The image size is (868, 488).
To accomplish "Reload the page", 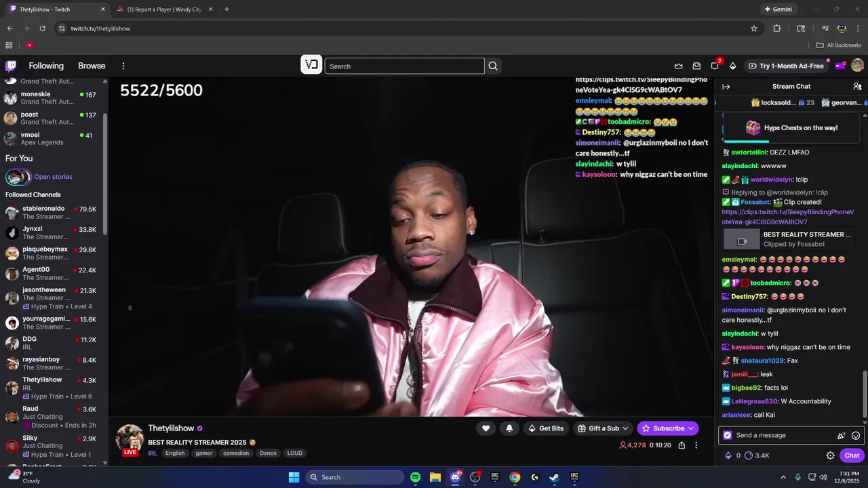I will 42,28.
